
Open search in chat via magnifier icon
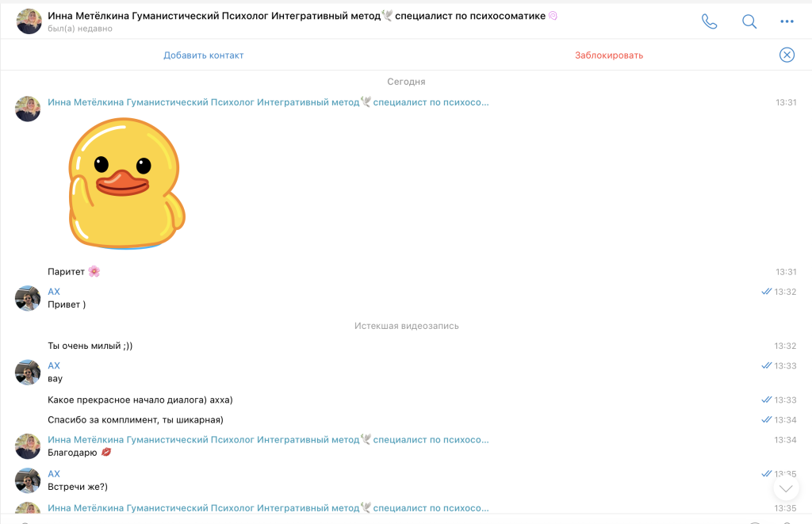click(749, 21)
